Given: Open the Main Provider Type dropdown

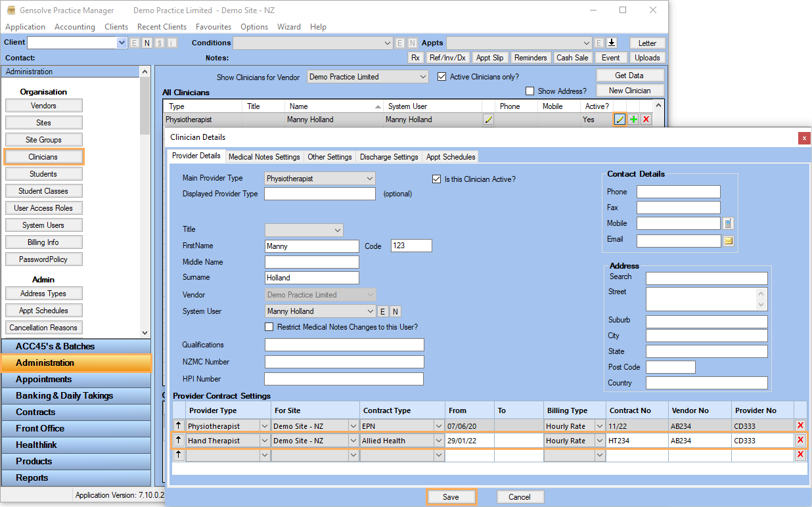Looking at the screenshot, I should click(371, 178).
